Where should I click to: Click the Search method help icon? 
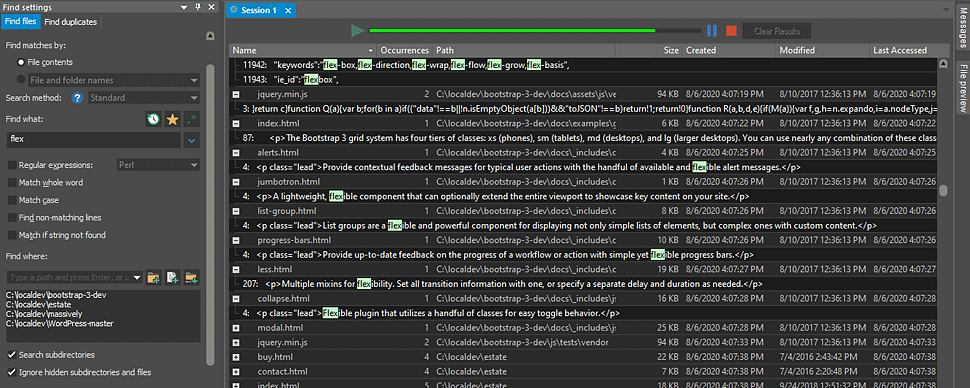click(x=77, y=98)
